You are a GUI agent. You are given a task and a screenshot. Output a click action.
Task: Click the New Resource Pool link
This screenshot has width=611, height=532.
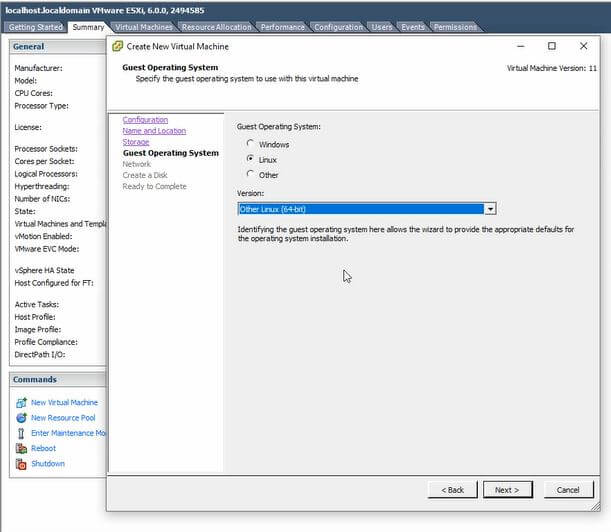pos(63,418)
